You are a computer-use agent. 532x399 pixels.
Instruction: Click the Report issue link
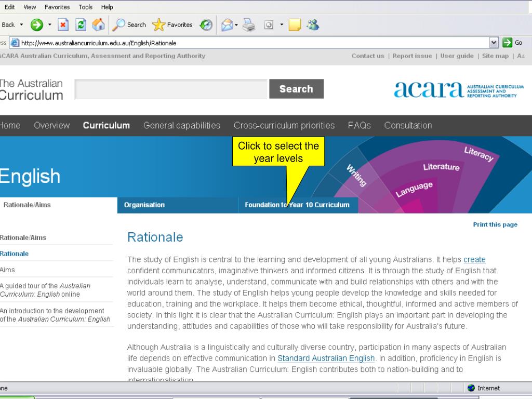pyautogui.click(x=412, y=56)
